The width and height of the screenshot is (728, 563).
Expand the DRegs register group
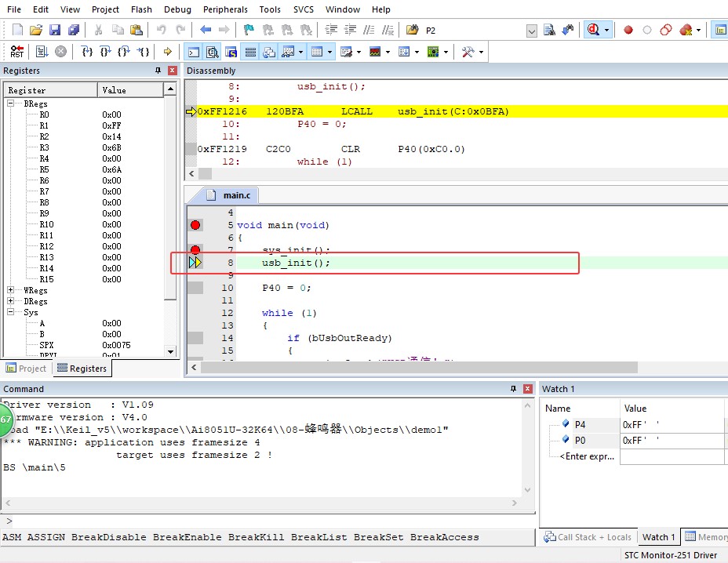pyautogui.click(x=11, y=301)
